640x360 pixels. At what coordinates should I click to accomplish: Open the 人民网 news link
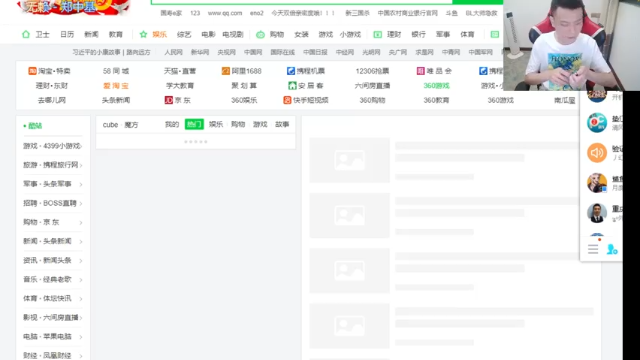pyautogui.click(x=173, y=52)
